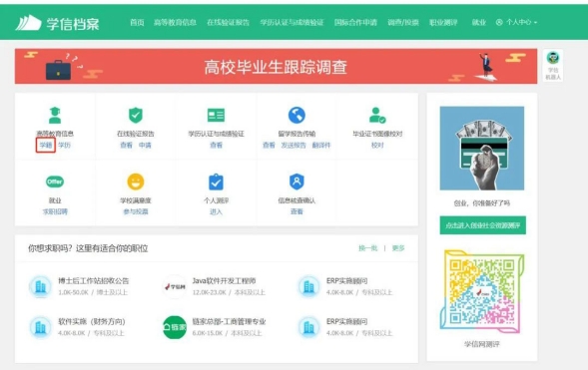The image size is (588, 370).
Task: Open the 首页 navigation item
Action: 137,23
